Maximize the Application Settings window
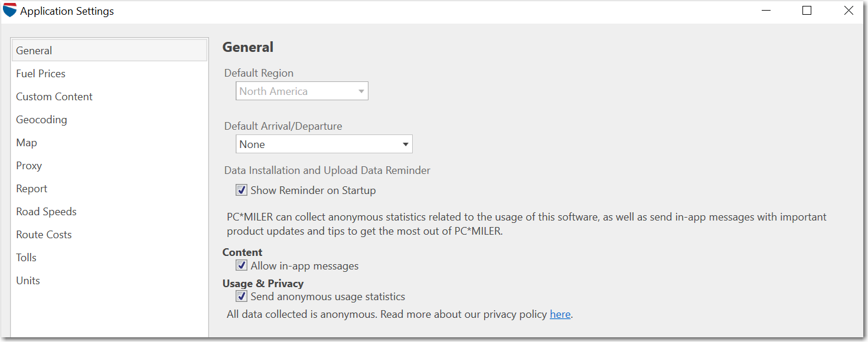Image resolution: width=868 pixels, height=342 pixels. tap(807, 11)
